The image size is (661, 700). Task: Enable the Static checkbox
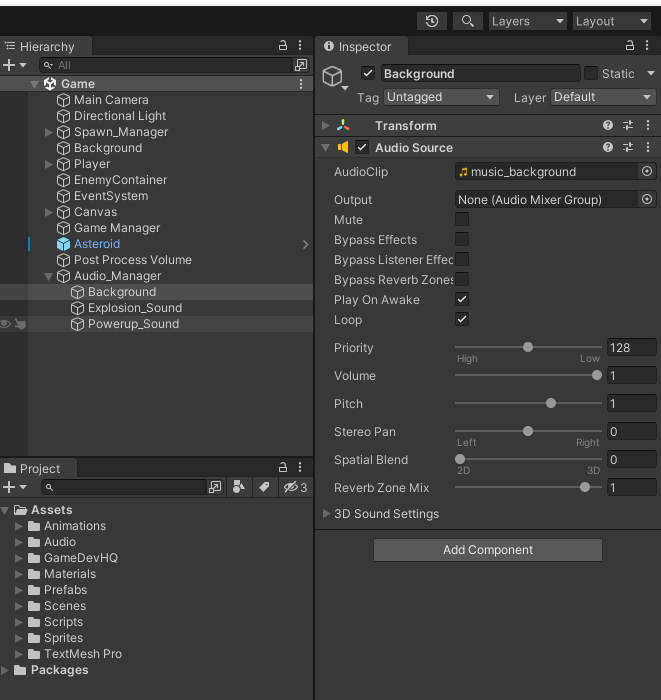pos(590,73)
